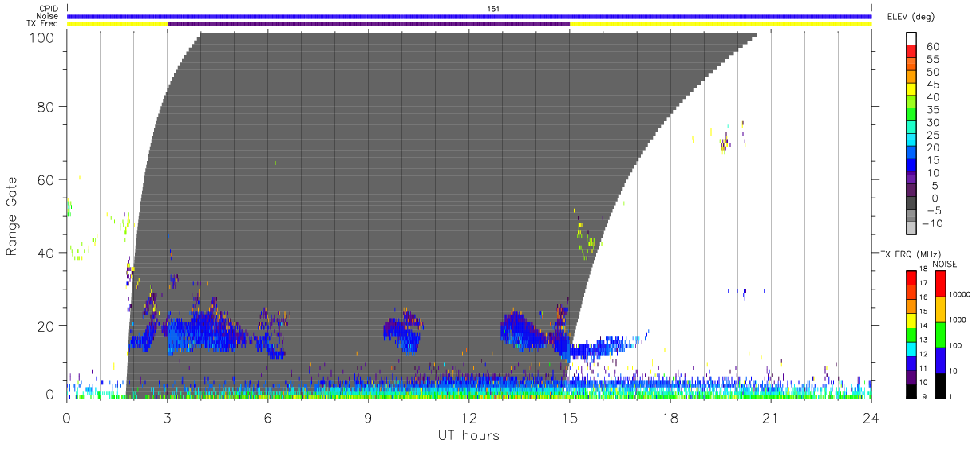Click the purple TX Freq strip segment
980x452 pixels.
[369, 24]
